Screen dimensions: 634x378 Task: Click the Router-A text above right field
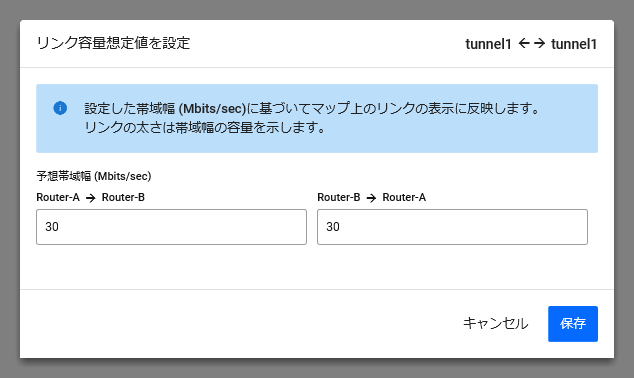[x=404, y=197]
